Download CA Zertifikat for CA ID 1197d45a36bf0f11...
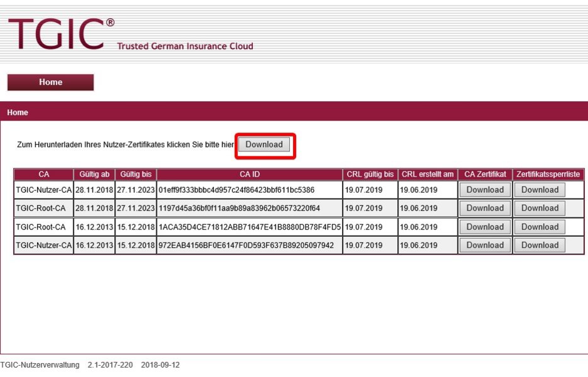The width and height of the screenshot is (588, 377). [x=485, y=209]
